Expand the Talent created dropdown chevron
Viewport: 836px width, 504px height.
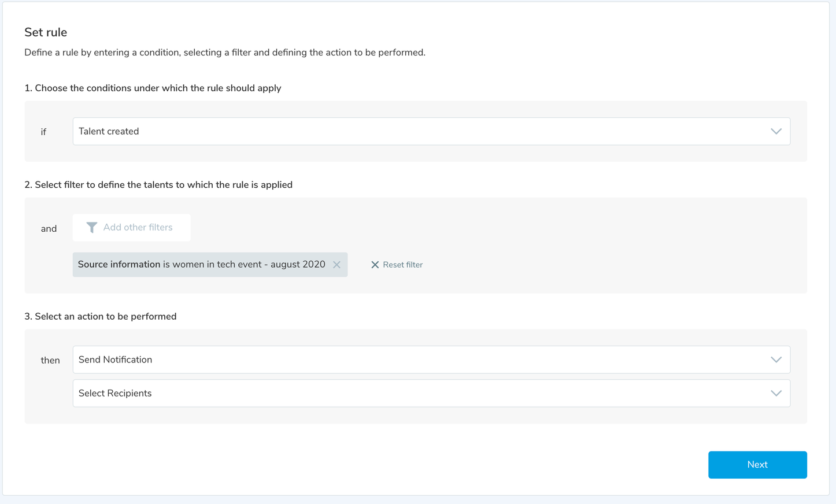point(776,131)
